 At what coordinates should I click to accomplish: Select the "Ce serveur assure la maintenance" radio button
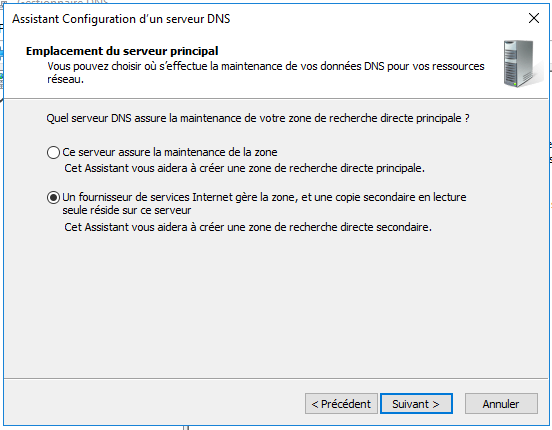coord(53,152)
